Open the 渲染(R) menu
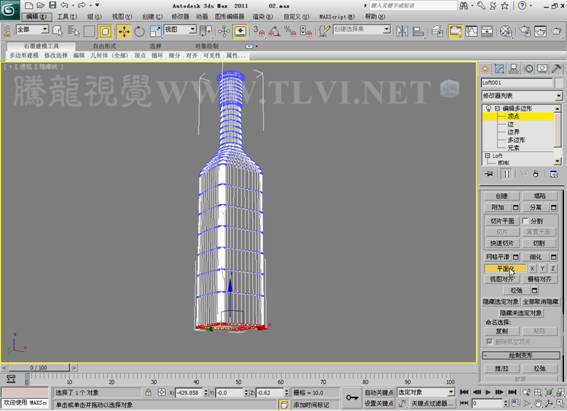 (x=263, y=17)
